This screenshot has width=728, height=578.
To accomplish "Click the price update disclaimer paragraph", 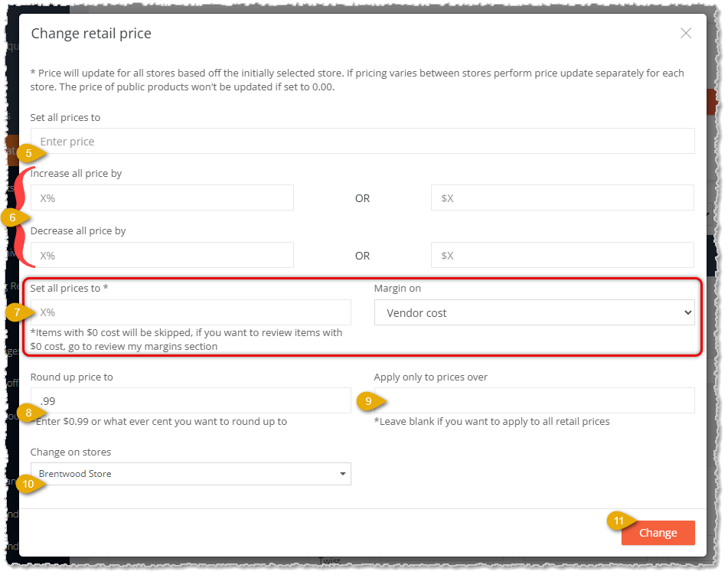I will 357,80.
